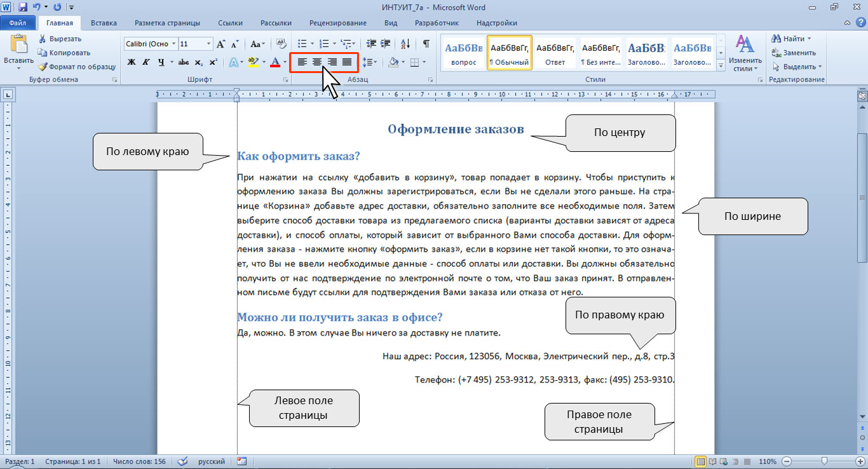868x469 pixels.
Task: Switch to Print Layout view in status bar
Action: pos(701,461)
